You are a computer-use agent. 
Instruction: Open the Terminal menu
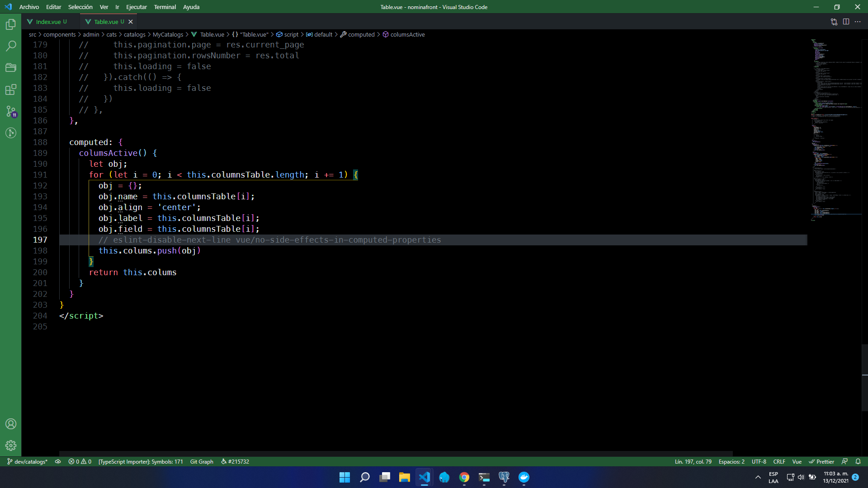[165, 7]
